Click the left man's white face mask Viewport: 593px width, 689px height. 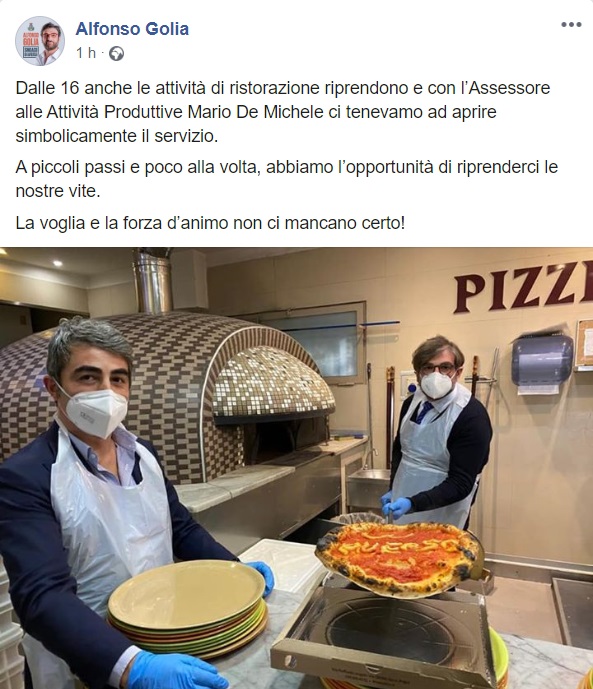tap(95, 413)
